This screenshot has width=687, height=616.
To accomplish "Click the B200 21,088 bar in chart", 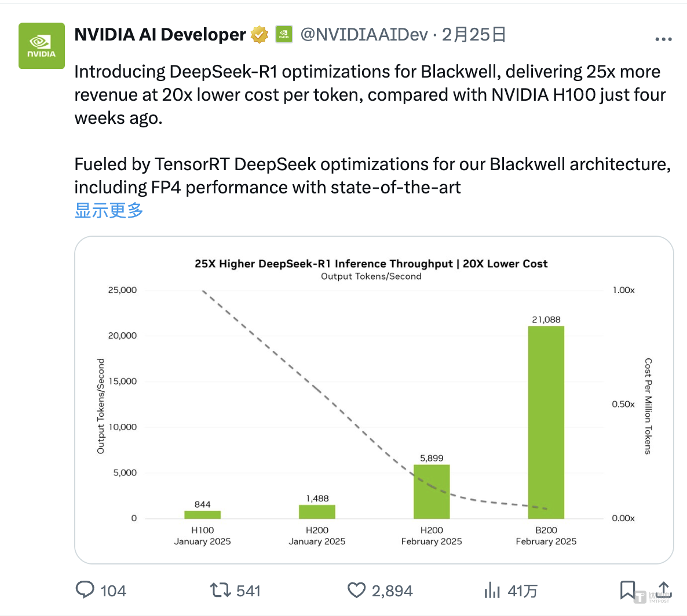I will (546, 423).
